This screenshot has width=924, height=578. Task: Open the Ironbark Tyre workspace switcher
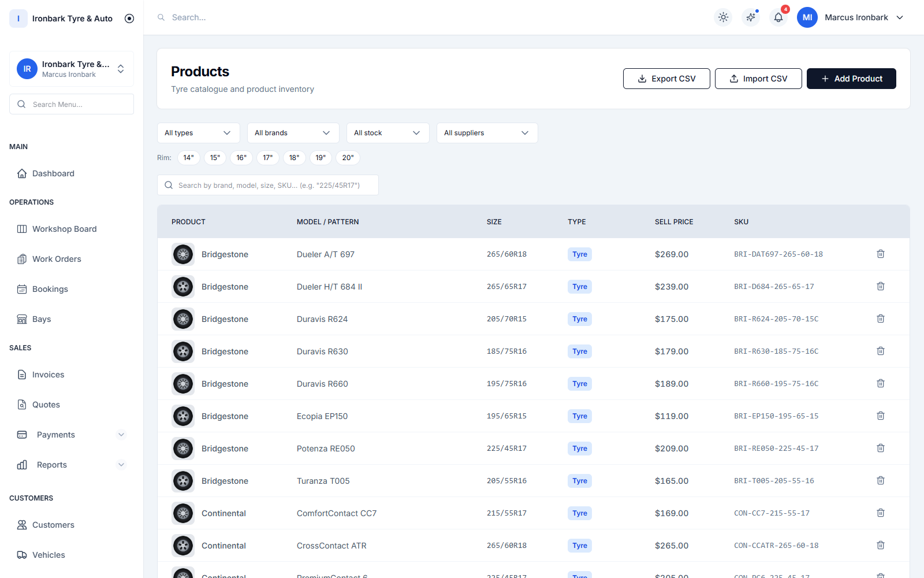[x=72, y=69]
